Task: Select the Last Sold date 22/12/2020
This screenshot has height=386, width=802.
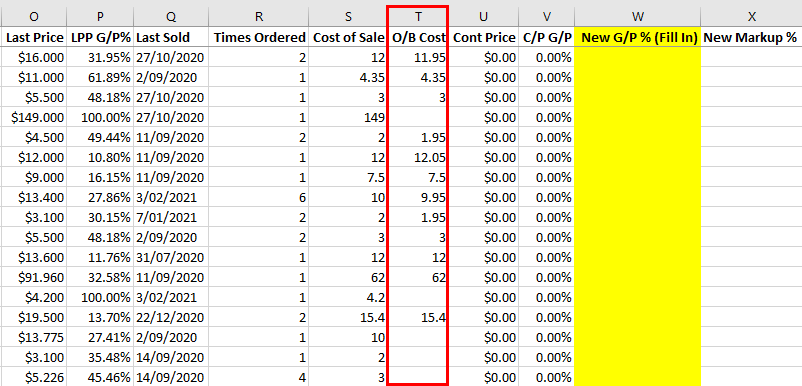Action: [x=172, y=317]
